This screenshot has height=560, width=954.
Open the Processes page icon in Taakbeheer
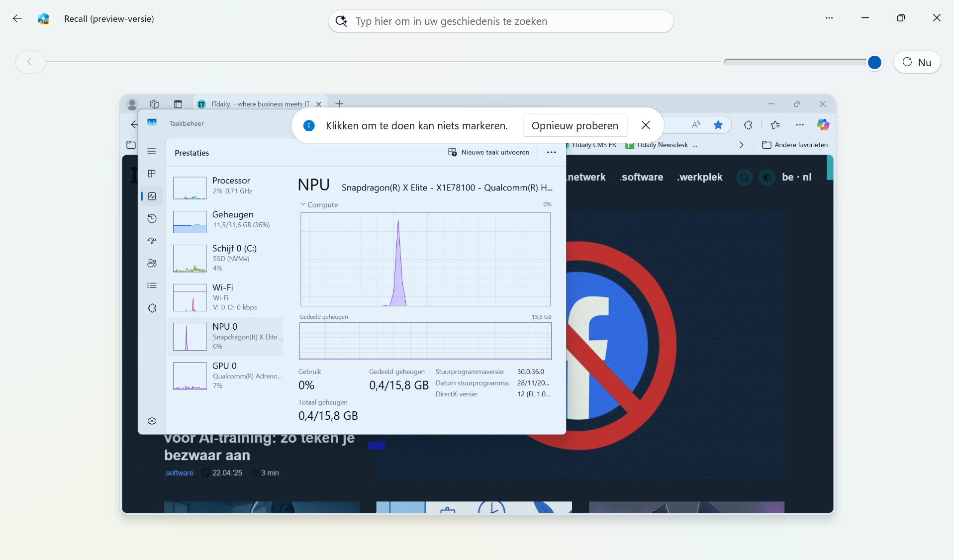click(152, 174)
